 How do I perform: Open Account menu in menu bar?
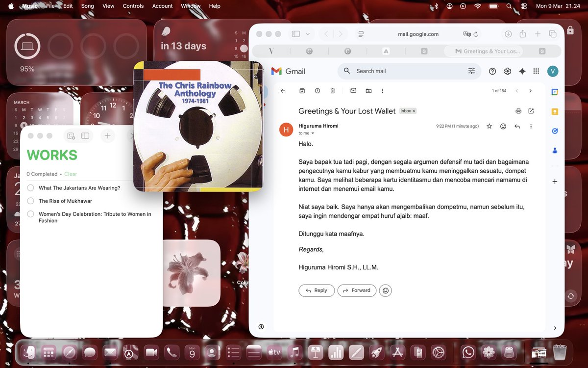[x=162, y=6]
